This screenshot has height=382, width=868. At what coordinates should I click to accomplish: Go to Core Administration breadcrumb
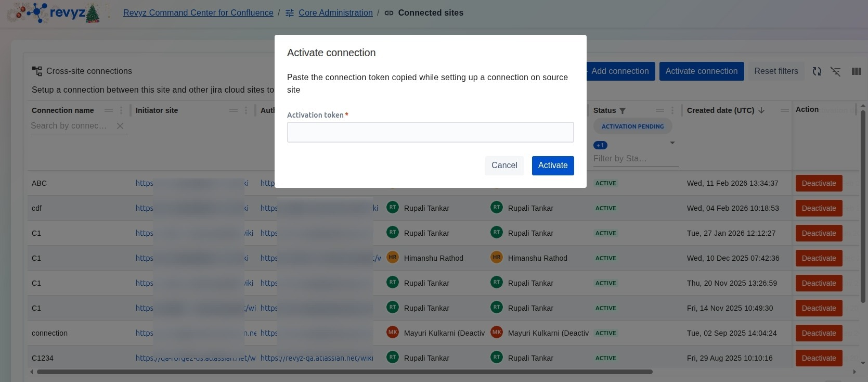(335, 13)
